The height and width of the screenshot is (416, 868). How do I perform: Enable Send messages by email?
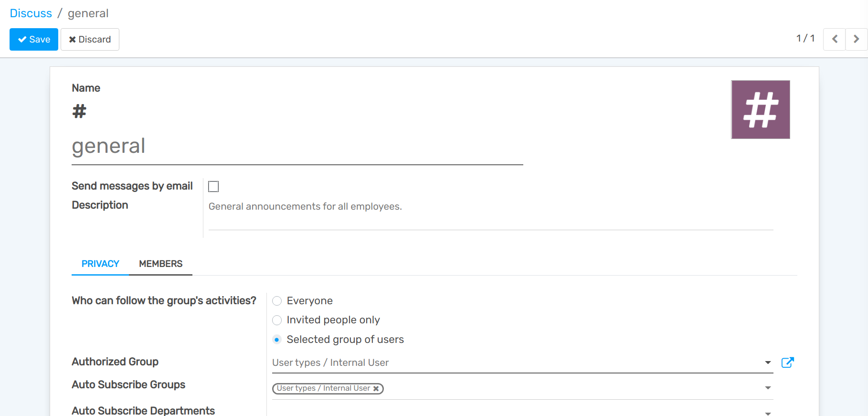[x=213, y=186]
